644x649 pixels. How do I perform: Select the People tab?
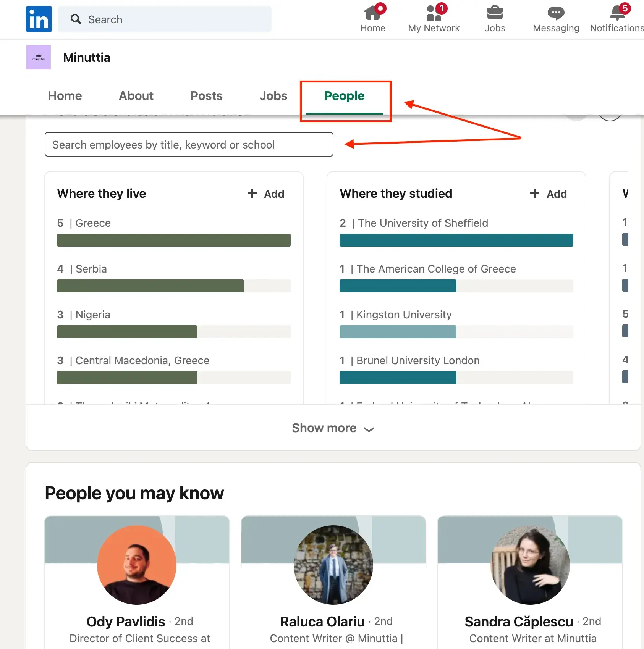click(345, 95)
